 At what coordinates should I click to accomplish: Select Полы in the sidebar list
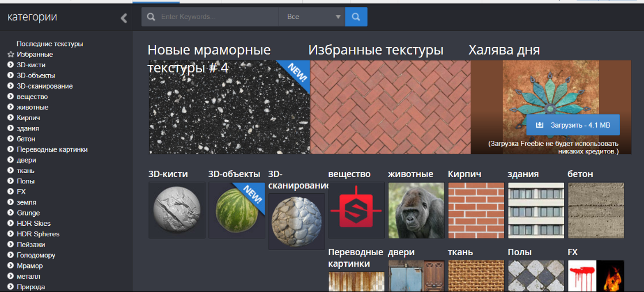25,181
